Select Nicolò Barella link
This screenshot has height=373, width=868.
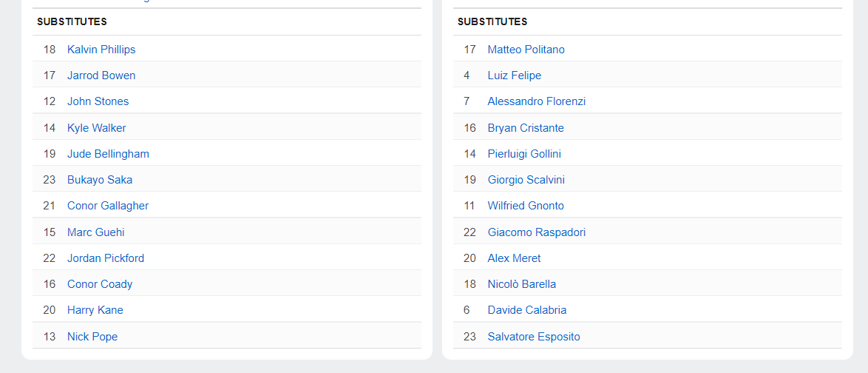[x=521, y=284]
